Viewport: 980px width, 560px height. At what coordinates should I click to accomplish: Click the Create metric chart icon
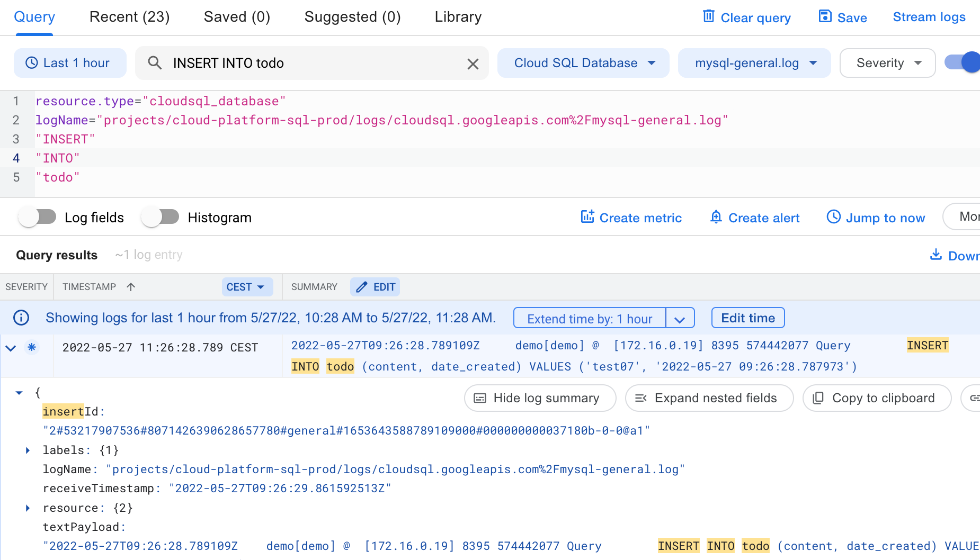pos(587,216)
